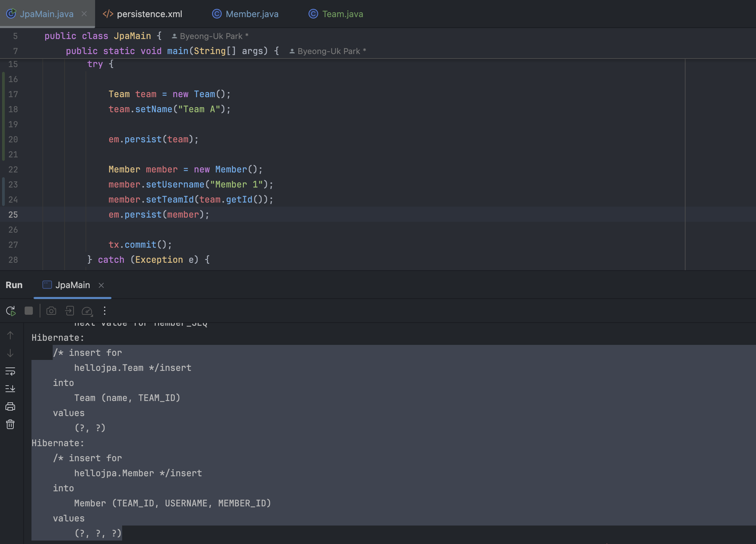Click the up arrow in the console sidebar
Screen dimensions: 756x544
10,335
